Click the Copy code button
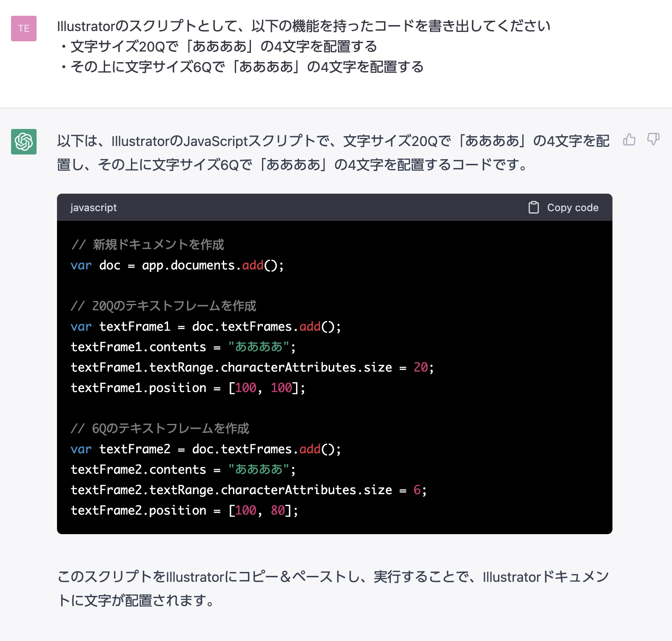Image resolution: width=672 pixels, height=641 pixels. [564, 207]
